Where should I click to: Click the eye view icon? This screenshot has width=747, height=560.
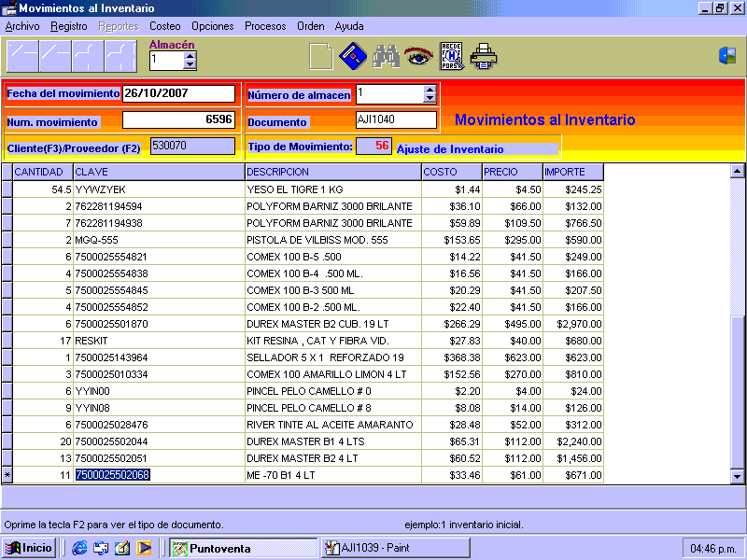click(417, 57)
